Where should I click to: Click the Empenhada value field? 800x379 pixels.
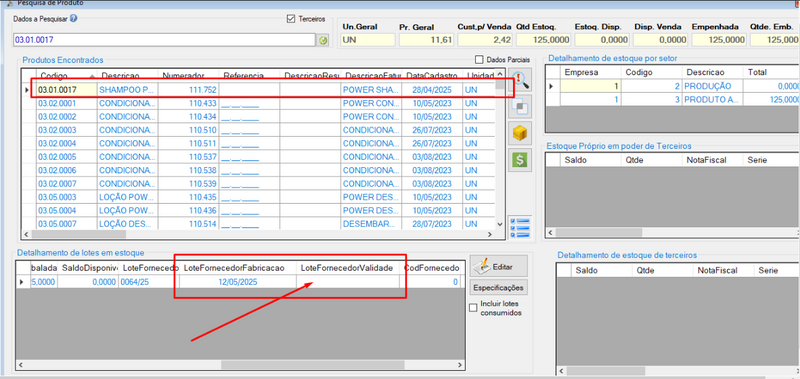(719, 40)
